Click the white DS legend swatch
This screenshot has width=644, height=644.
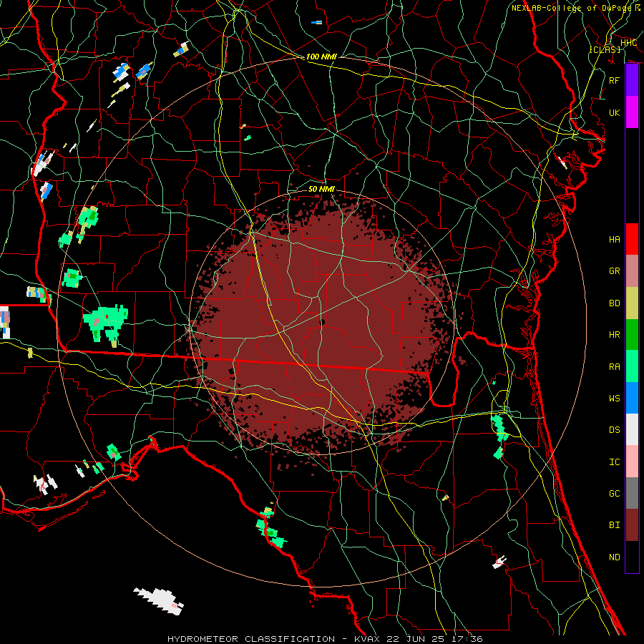pos(632,429)
